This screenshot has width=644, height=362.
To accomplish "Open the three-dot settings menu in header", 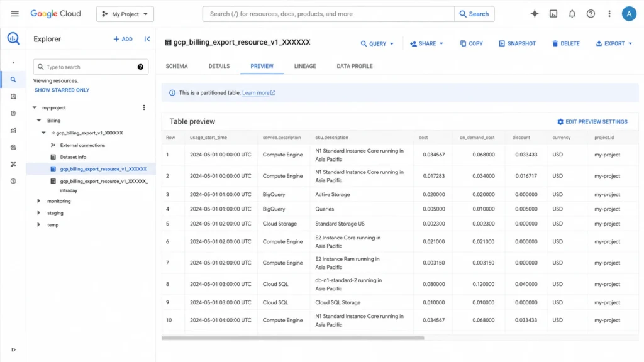I will coord(609,14).
